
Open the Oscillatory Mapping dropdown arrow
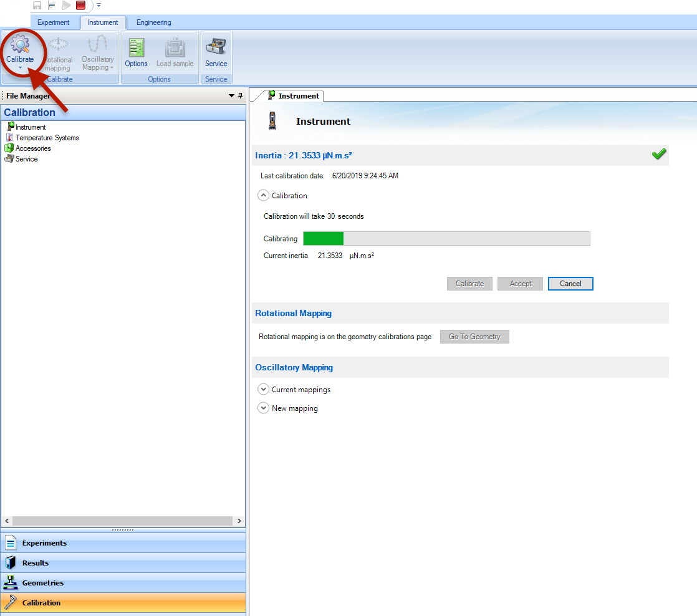pos(112,68)
